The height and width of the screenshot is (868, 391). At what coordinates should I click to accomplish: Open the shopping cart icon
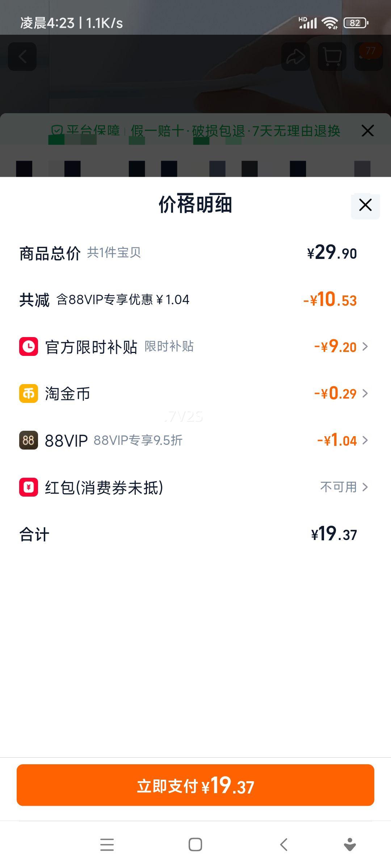pos(332,57)
